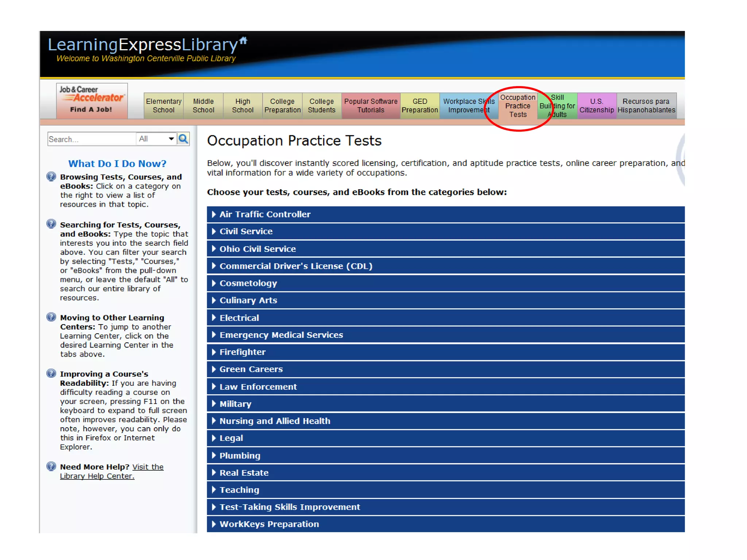Click the search magnifying glass icon

[183, 139]
